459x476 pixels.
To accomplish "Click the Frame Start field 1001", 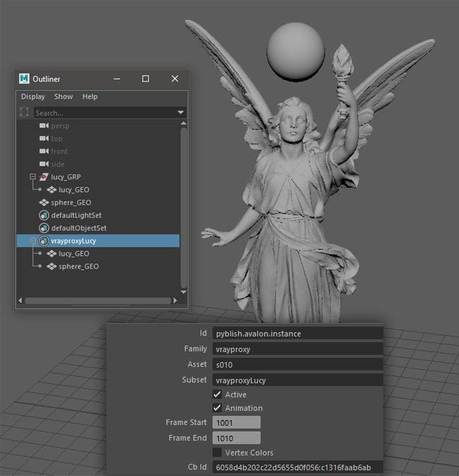I will coord(237,423).
